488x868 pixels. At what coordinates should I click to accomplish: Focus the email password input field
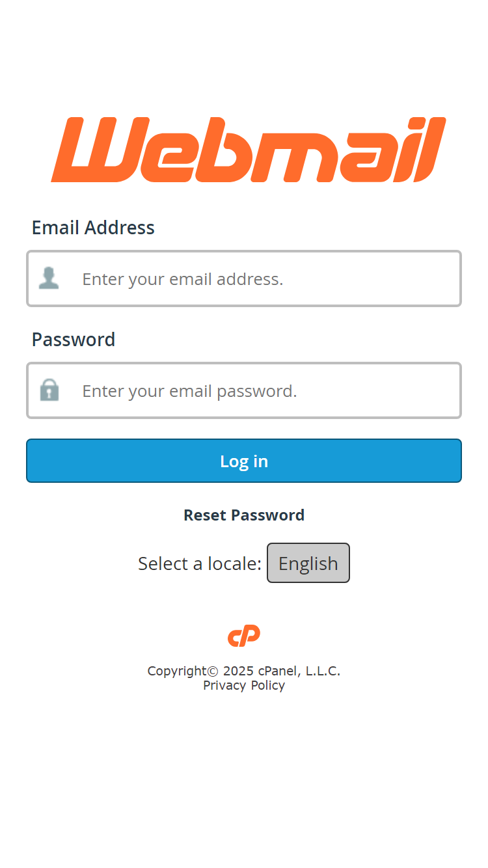point(244,390)
